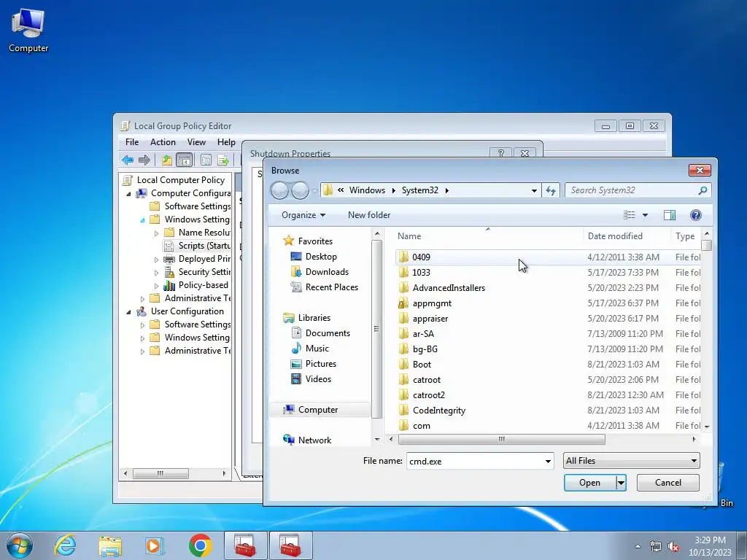This screenshot has width=747, height=560.
Task: Click the horizontal scrollbar thumb under file list
Action: (502, 439)
